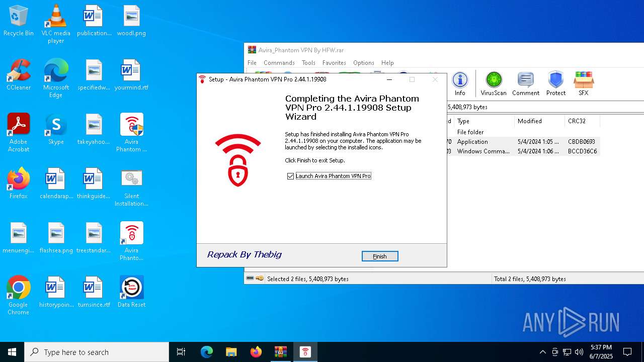The height and width of the screenshot is (362, 644).
Task: Switch to Avira setup taskbar button
Action: [x=305, y=352]
